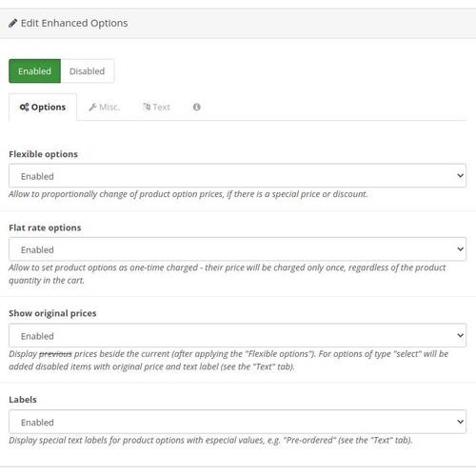This screenshot has width=476, height=476.
Task: Select the Options tab
Action: pyautogui.click(x=43, y=108)
